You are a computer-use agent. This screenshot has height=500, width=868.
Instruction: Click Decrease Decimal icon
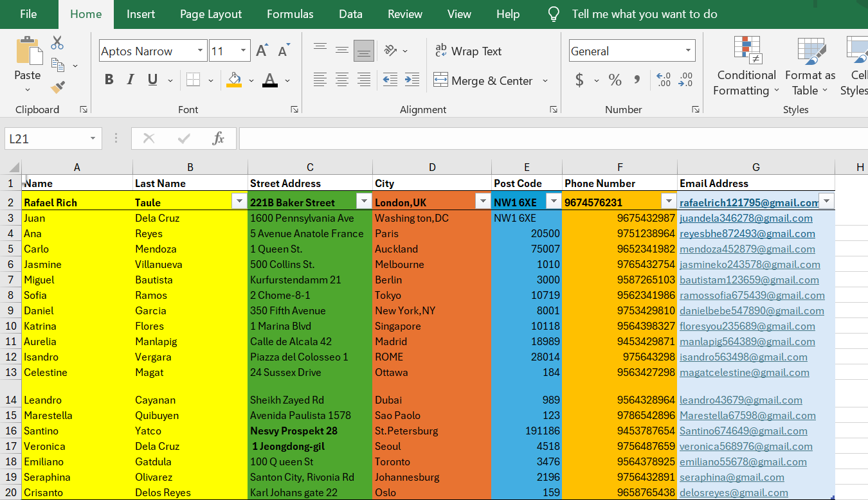[x=686, y=80]
